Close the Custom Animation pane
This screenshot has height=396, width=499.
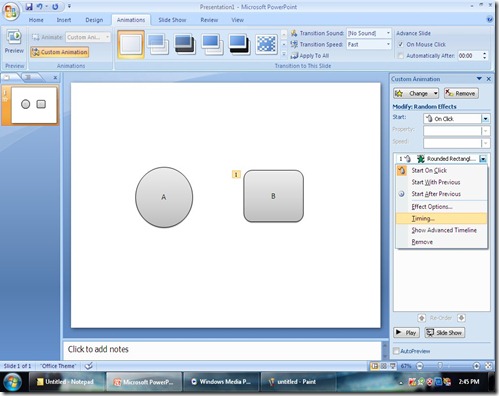(x=489, y=79)
